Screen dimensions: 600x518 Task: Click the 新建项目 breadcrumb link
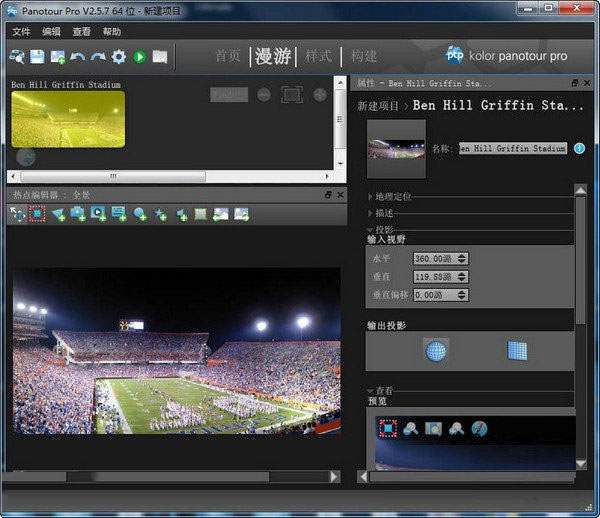point(379,105)
